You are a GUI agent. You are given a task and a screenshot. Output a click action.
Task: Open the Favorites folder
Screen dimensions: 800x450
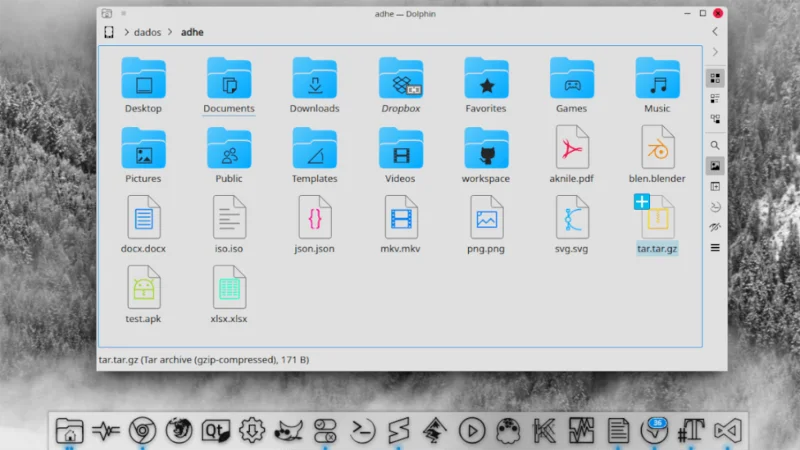486,85
